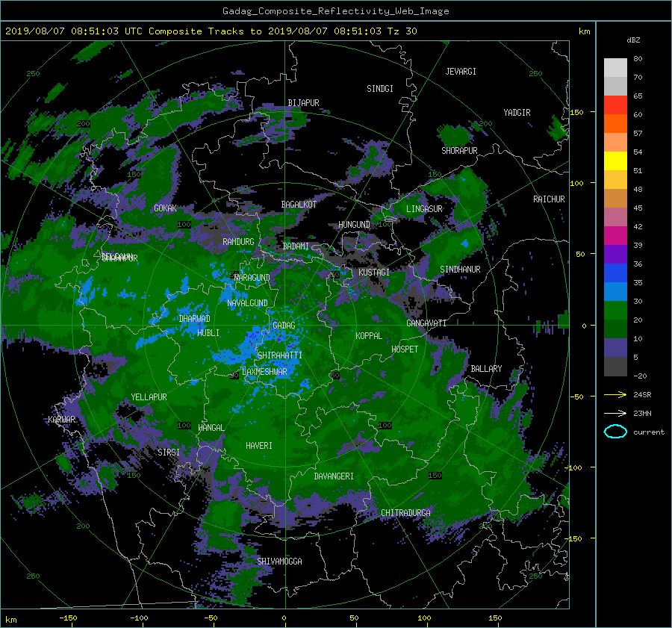Click the YELLAPUR city label
The height and width of the screenshot is (628, 672).
[149, 397]
